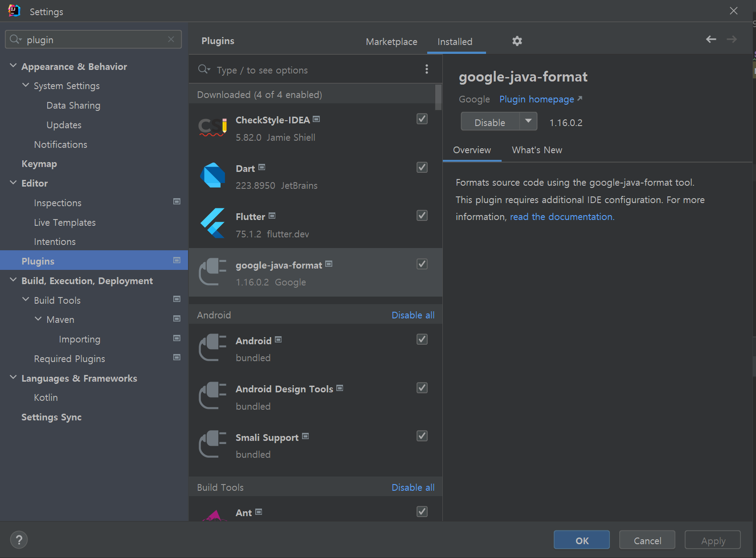Select Keymap in the settings tree
The width and height of the screenshot is (756, 558).
pos(39,164)
